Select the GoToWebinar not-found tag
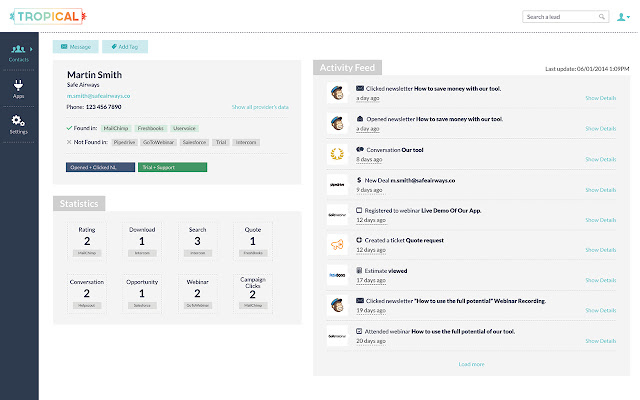 click(x=158, y=142)
